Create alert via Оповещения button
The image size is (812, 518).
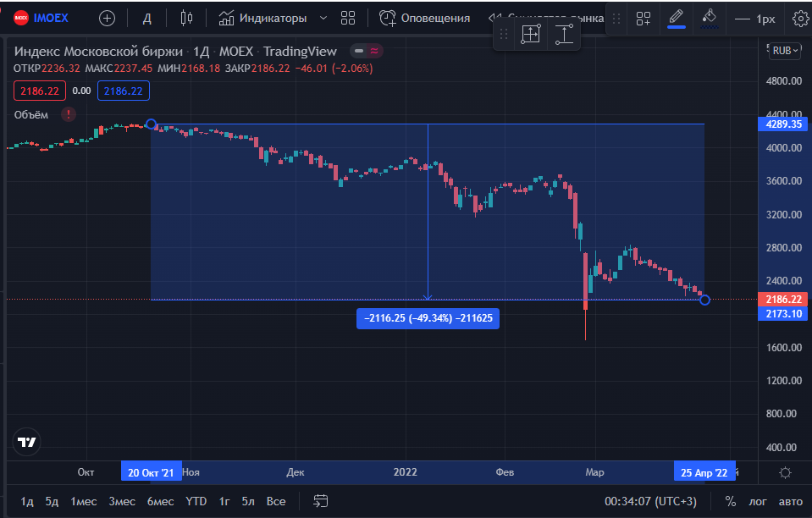tap(425, 19)
